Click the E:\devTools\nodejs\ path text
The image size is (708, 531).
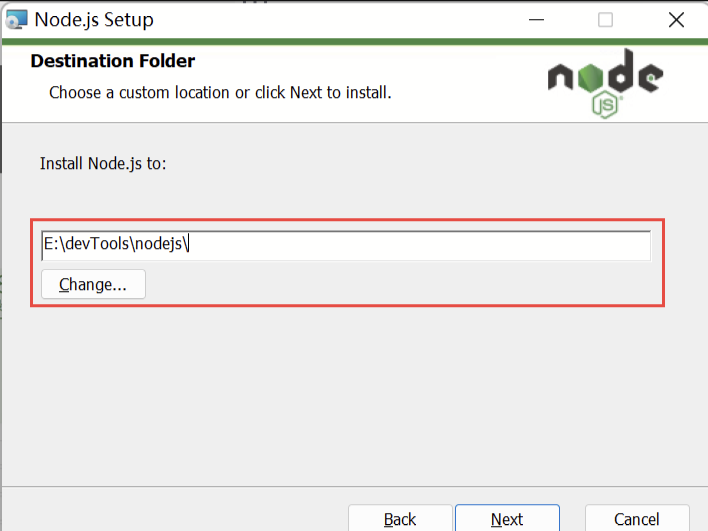(x=115, y=245)
